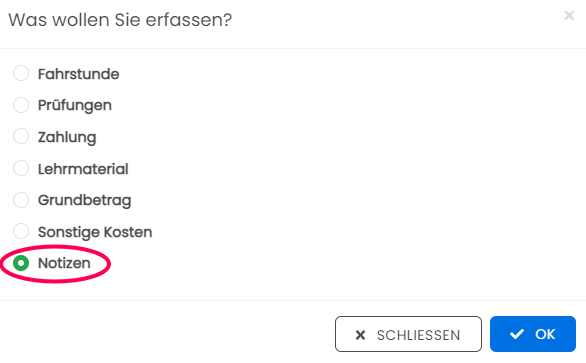Screen dimensions: 586x363
Task: Click the Grundbetrag label text
Action: coord(84,200)
